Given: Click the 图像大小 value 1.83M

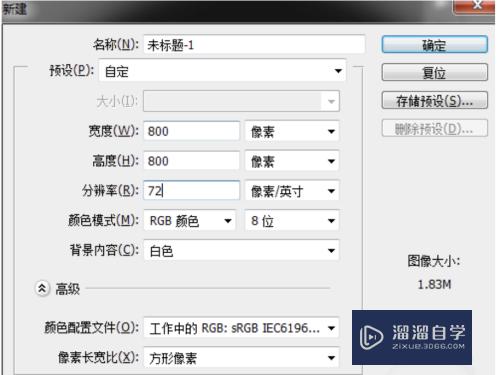Looking at the screenshot, I should click(x=434, y=285).
